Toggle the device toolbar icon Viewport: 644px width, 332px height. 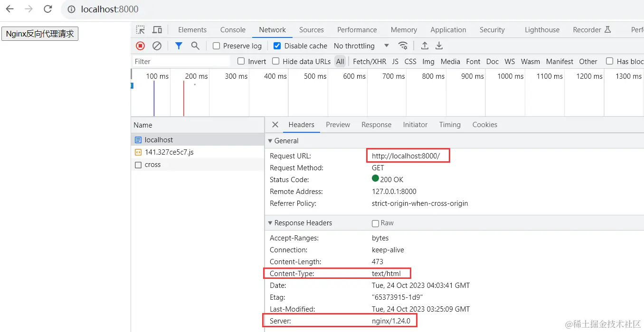point(157,30)
